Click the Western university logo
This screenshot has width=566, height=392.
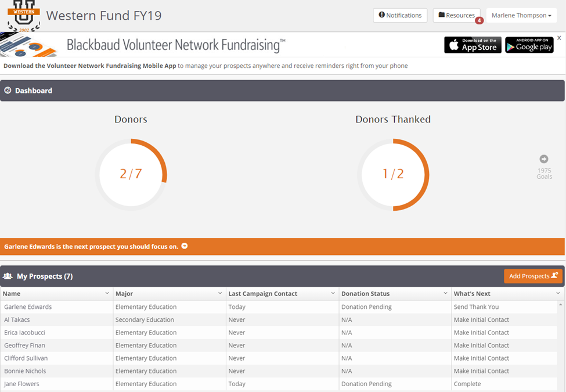pyautogui.click(x=24, y=16)
